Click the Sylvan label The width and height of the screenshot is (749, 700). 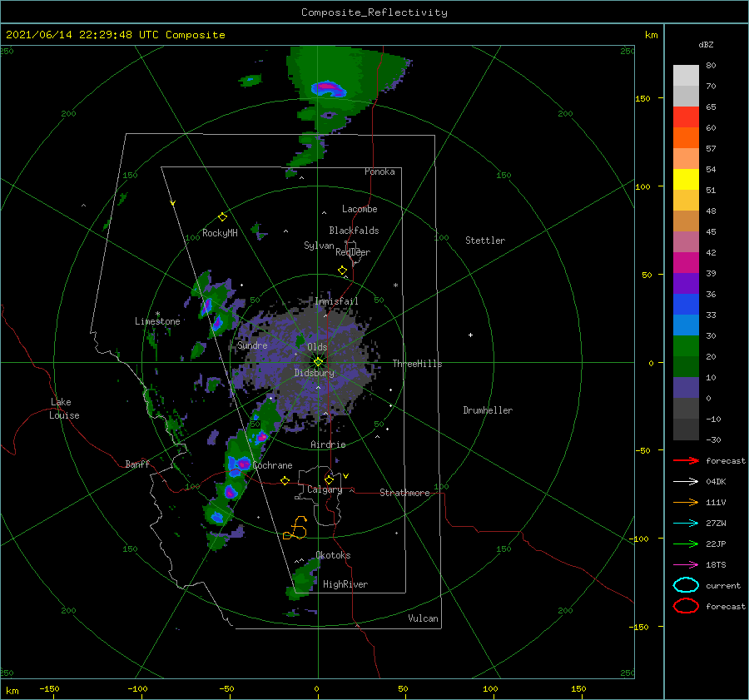click(319, 246)
